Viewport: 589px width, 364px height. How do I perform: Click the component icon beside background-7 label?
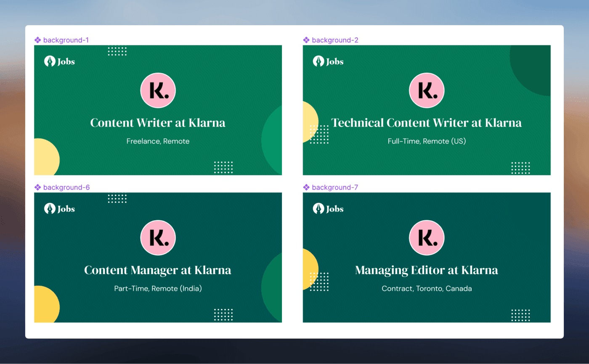pyautogui.click(x=306, y=187)
